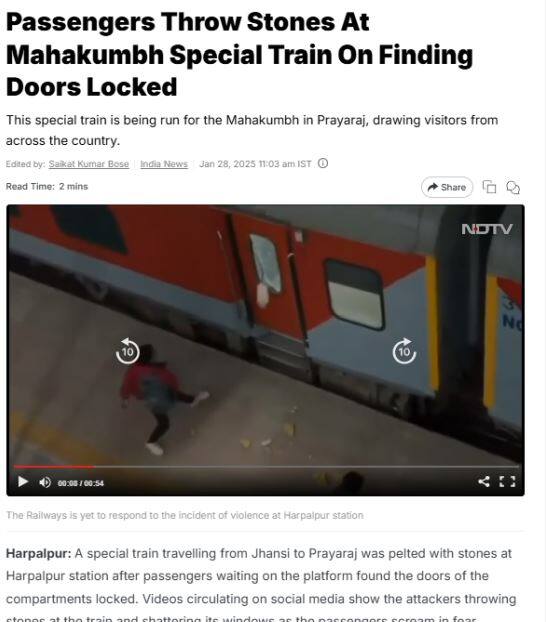Image resolution: width=546 pixels, height=622 pixels.
Task: Seek on the video progress bar
Action: tap(265, 467)
